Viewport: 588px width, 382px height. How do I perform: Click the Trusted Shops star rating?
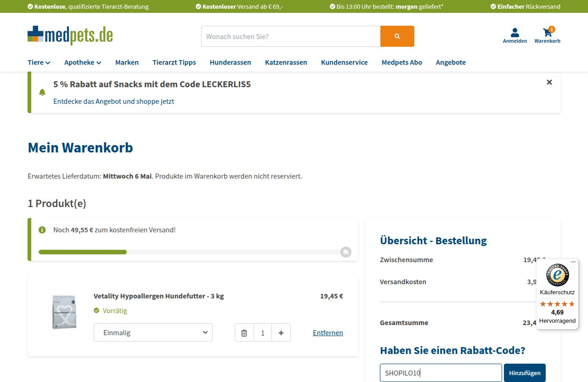click(557, 304)
